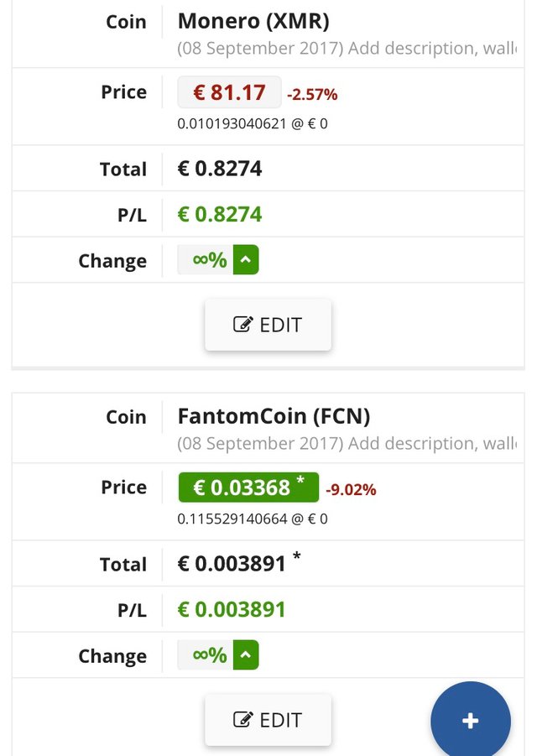
Task: Click FantomCoin P/L € 0.003891
Action: (x=232, y=610)
